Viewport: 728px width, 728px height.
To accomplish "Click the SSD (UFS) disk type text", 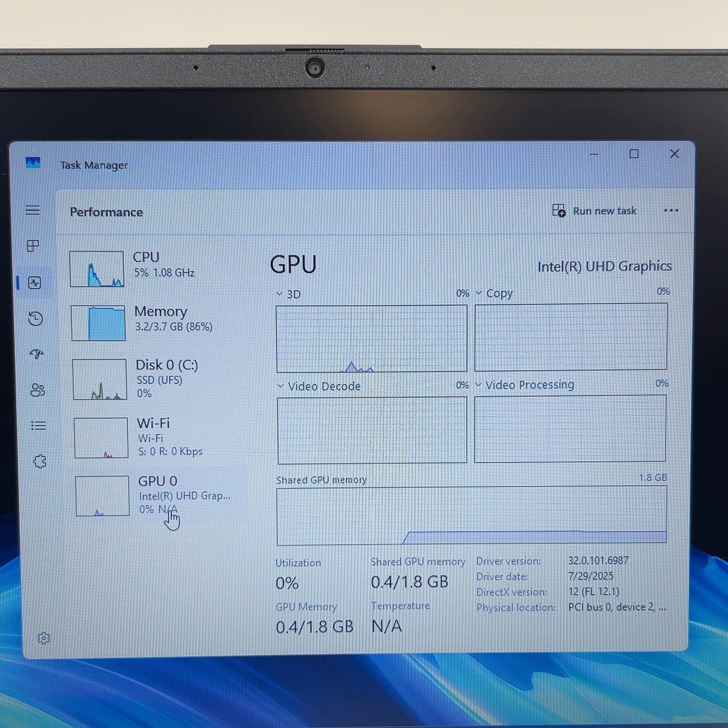I will 159,380.
